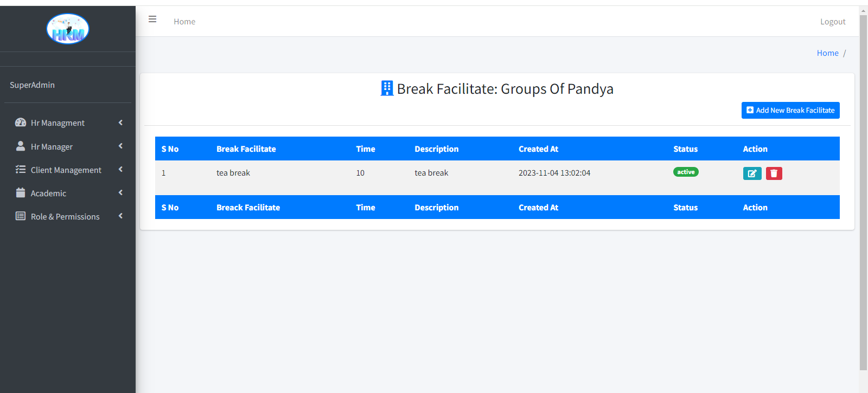Open Academic menu
The width and height of the screenshot is (868, 393).
68,193
